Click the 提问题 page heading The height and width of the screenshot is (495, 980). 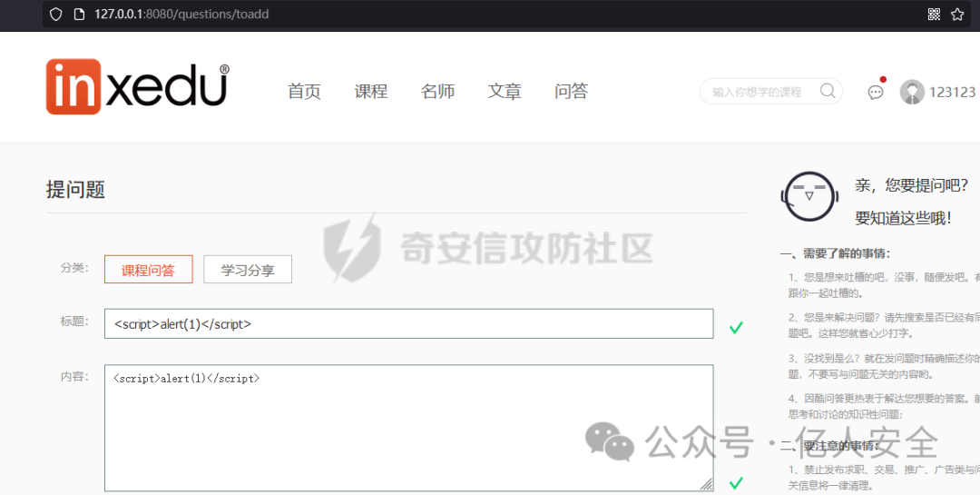coord(75,189)
